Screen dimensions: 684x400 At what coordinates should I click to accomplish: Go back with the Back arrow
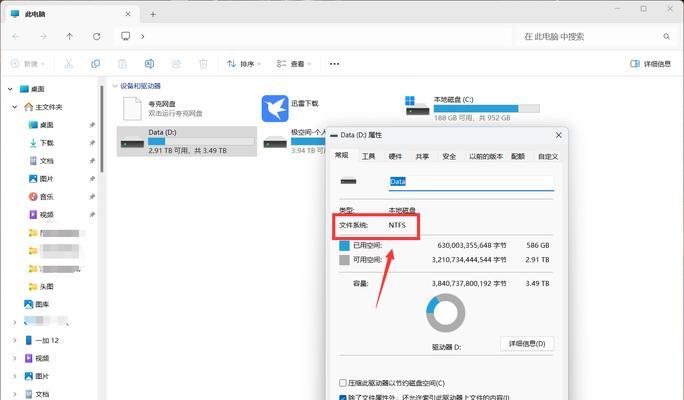[16, 37]
